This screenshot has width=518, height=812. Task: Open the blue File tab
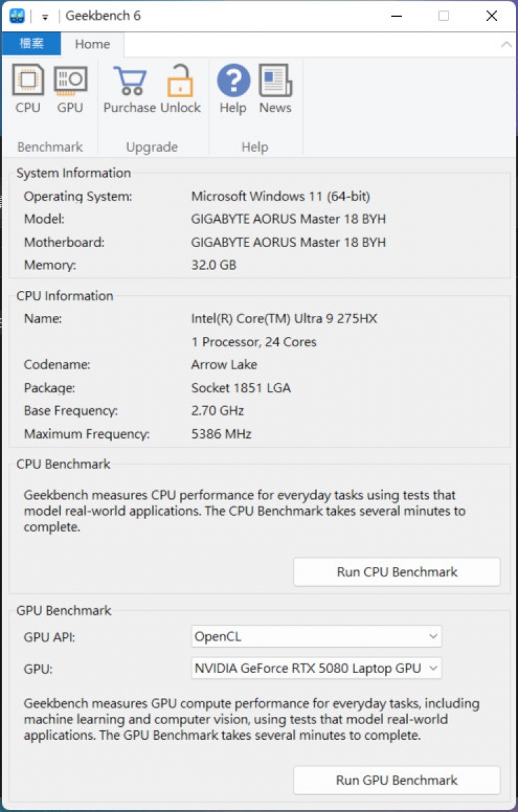(31, 44)
